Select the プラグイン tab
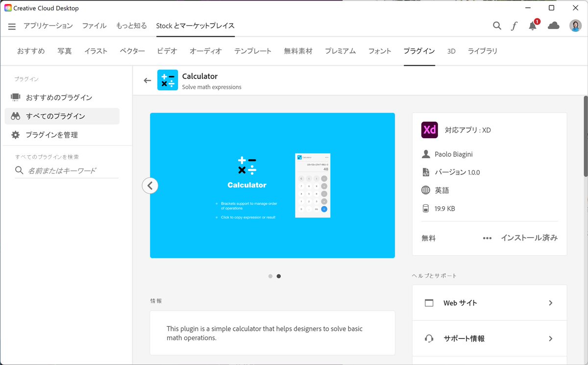This screenshot has width=588, height=365. pos(419,51)
